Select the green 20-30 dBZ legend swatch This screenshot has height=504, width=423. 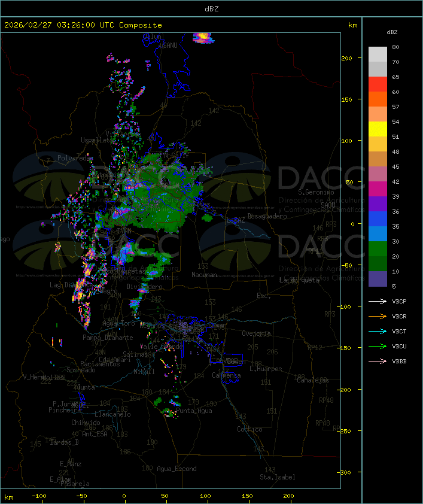coord(378,248)
